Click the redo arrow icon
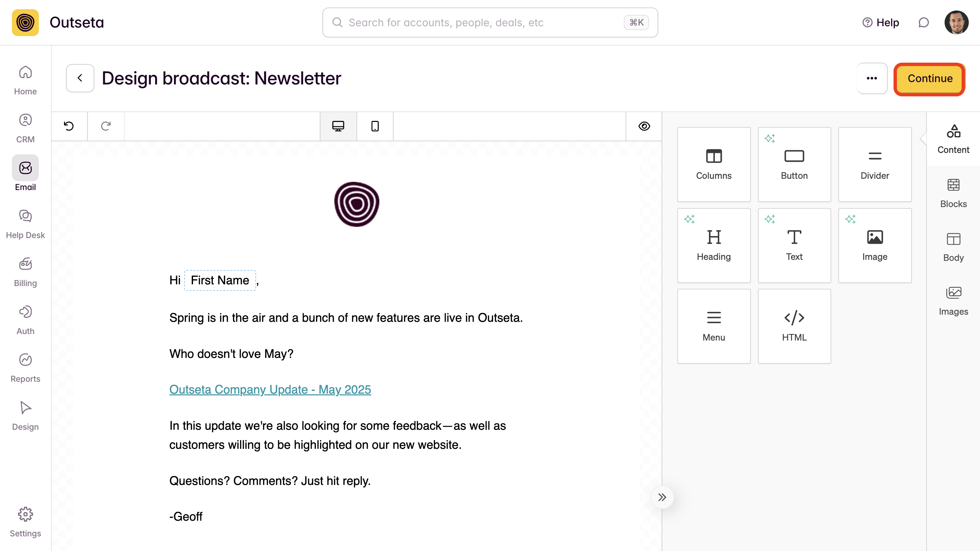Screen dimensions: 980x551 point(106,126)
